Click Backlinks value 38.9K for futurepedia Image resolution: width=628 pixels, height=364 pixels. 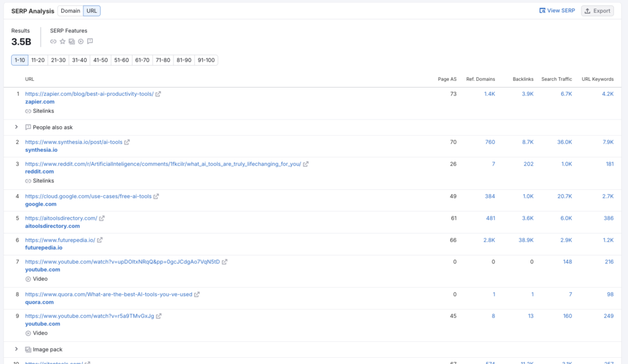click(x=526, y=240)
